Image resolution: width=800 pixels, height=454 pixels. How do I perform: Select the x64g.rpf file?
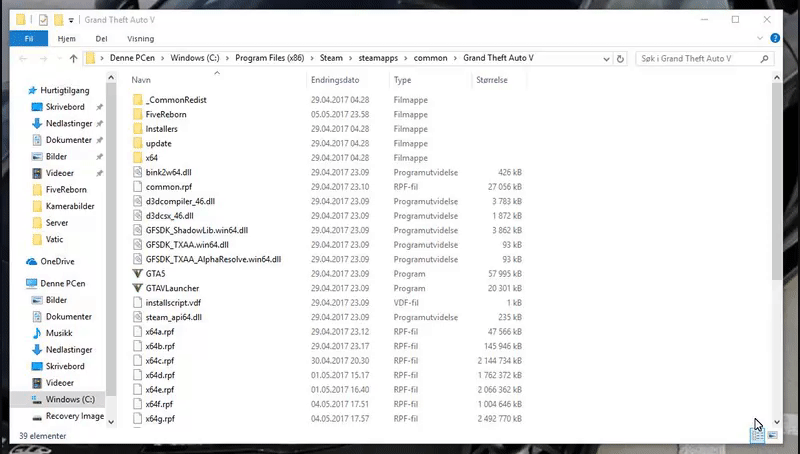[160, 418]
